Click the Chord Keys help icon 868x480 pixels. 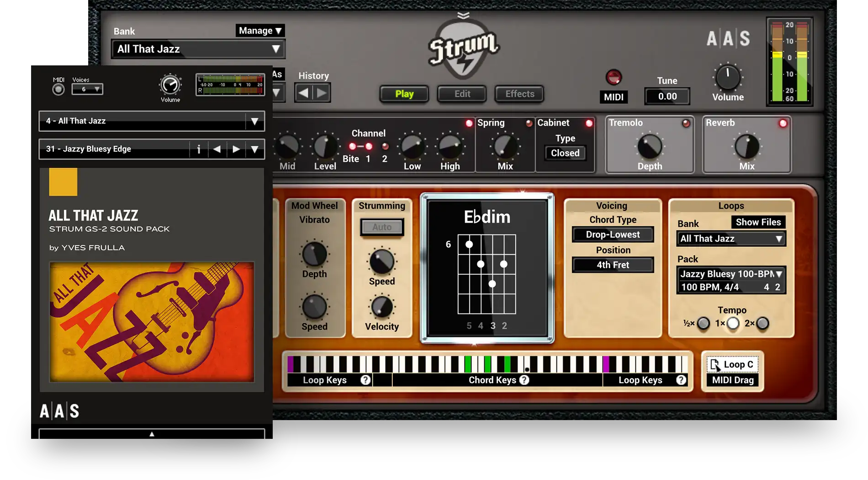(x=524, y=380)
